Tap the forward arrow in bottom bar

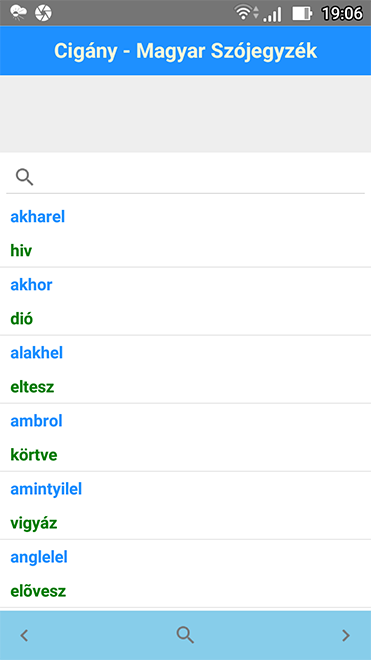(x=346, y=635)
